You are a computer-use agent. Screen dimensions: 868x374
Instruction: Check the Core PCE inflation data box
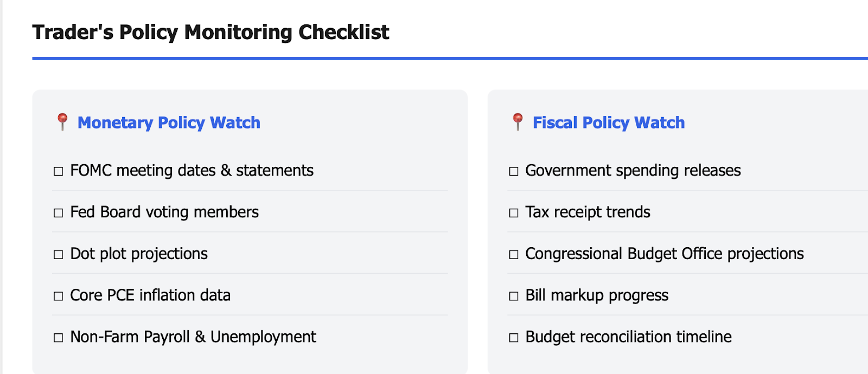(x=59, y=296)
